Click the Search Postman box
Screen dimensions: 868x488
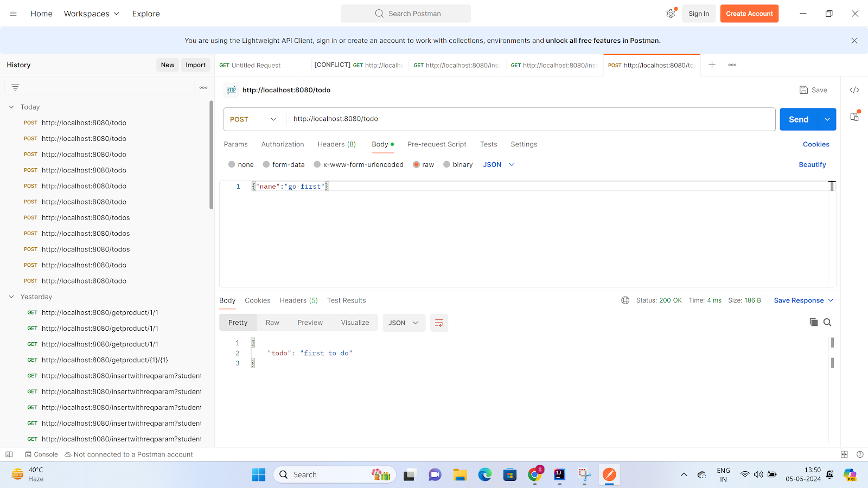406,14
